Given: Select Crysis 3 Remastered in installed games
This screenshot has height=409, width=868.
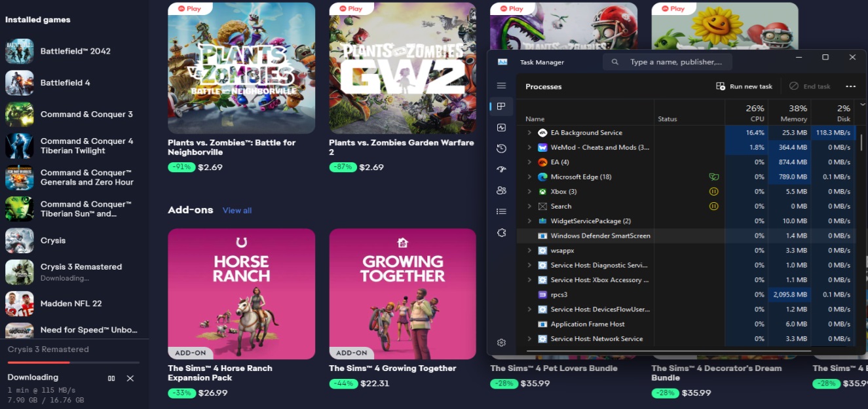Looking at the screenshot, I should tap(73, 272).
